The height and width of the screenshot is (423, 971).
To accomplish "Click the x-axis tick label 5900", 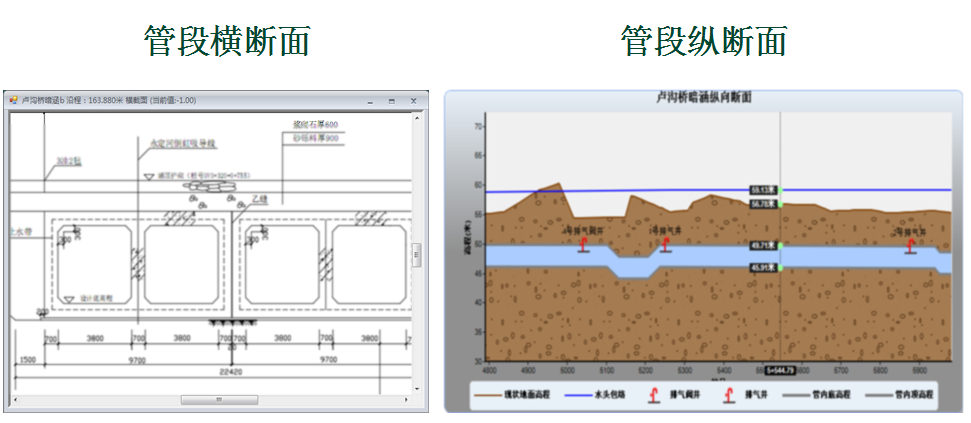I will point(919,370).
